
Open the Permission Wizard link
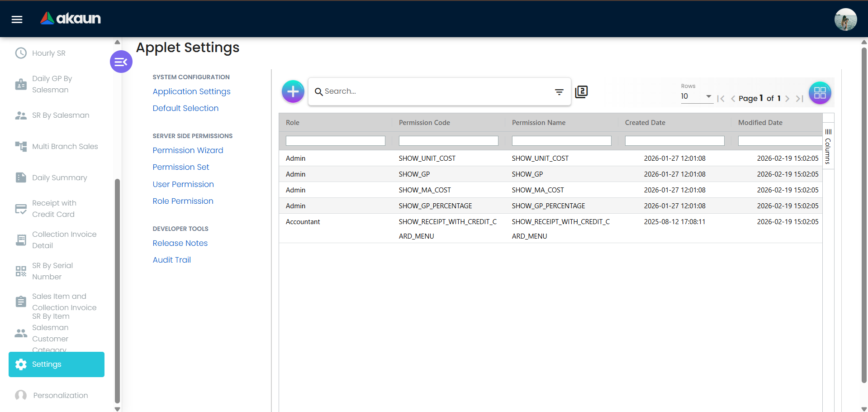pyautogui.click(x=188, y=150)
